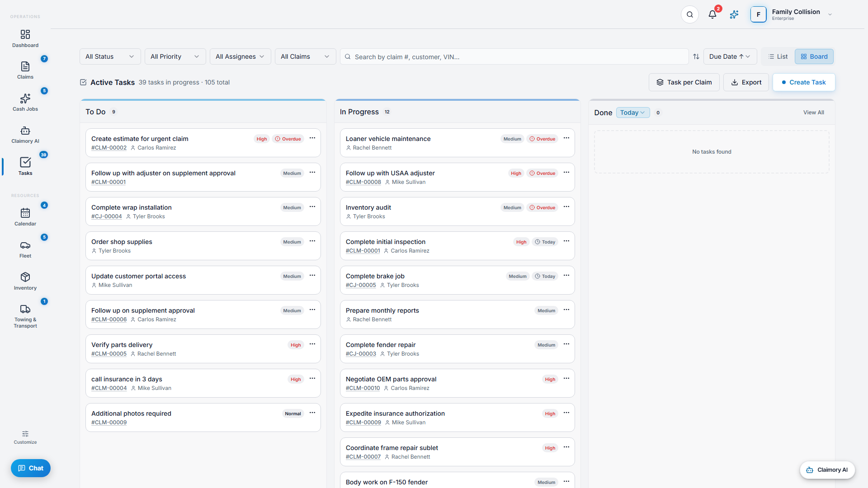The image size is (868, 488).
Task: Open claim link #CLM-00008
Action: click(363, 182)
